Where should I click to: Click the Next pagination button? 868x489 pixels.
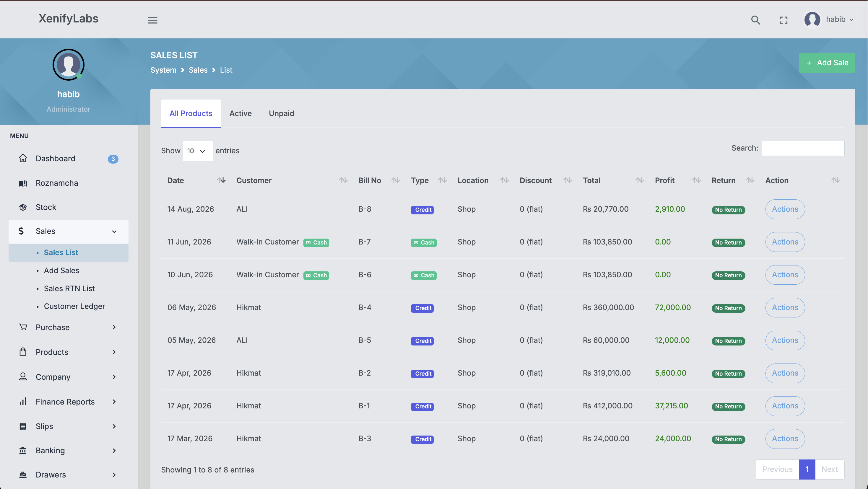[x=829, y=469]
